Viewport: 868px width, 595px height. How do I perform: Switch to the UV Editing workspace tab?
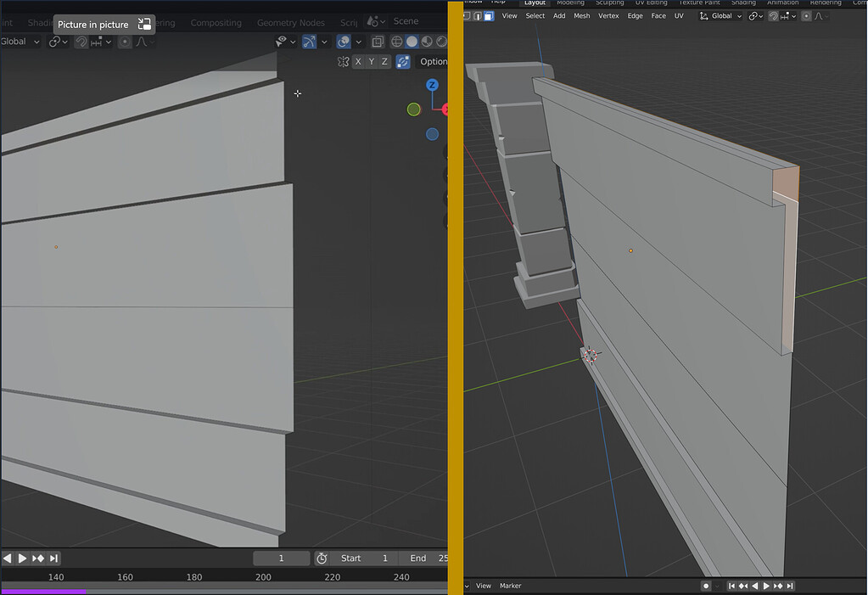click(x=651, y=3)
